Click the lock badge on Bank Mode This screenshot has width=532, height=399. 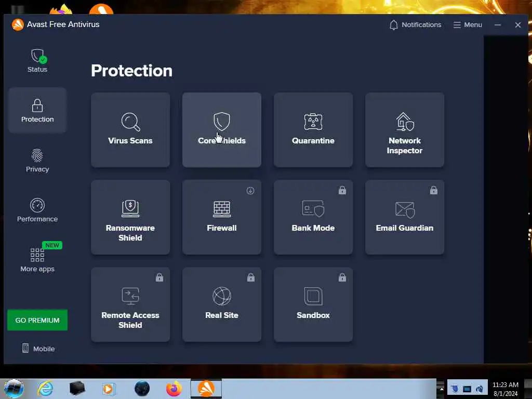(x=342, y=190)
